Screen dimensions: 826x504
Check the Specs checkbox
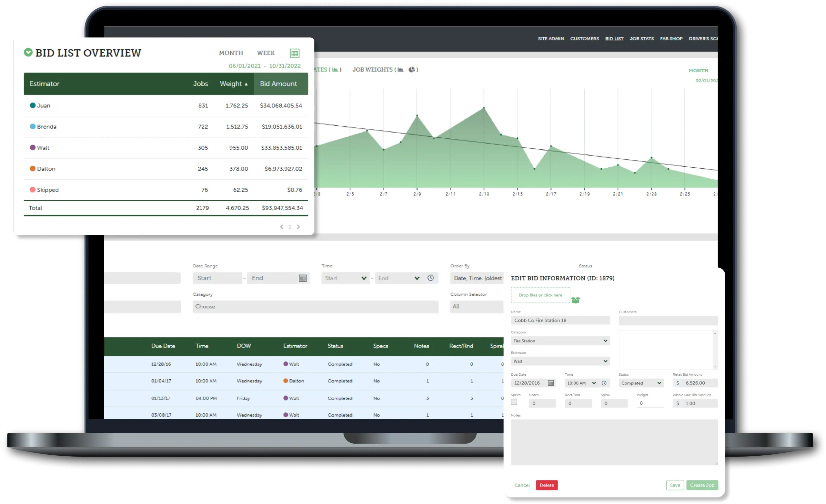click(514, 402)
